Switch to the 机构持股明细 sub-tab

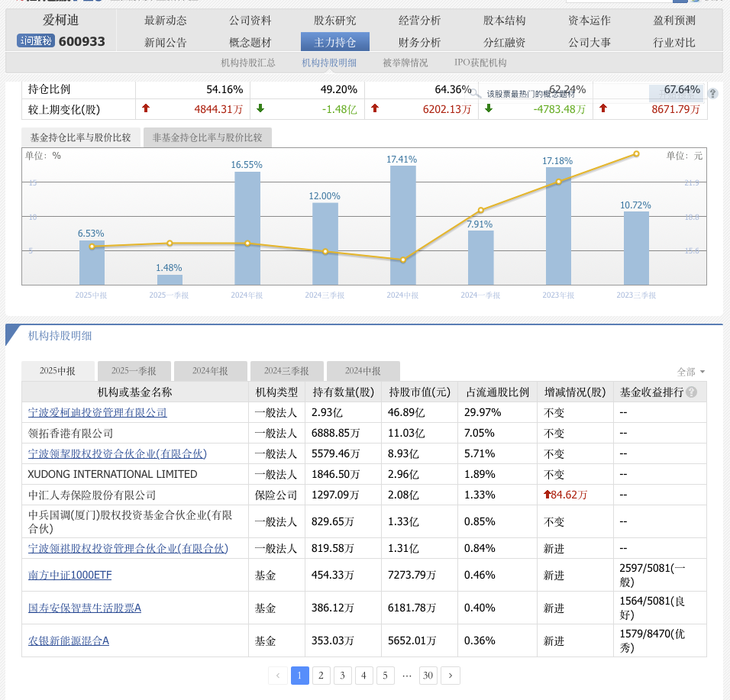coord(329,63)
